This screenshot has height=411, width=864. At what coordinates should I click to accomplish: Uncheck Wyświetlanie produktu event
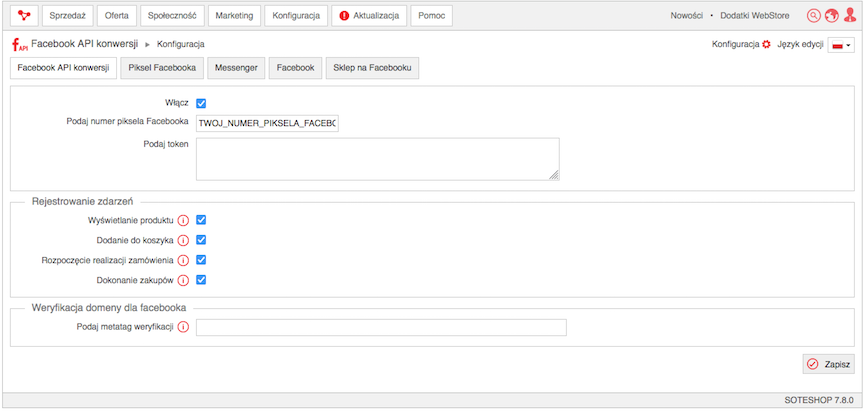[201, 220]
